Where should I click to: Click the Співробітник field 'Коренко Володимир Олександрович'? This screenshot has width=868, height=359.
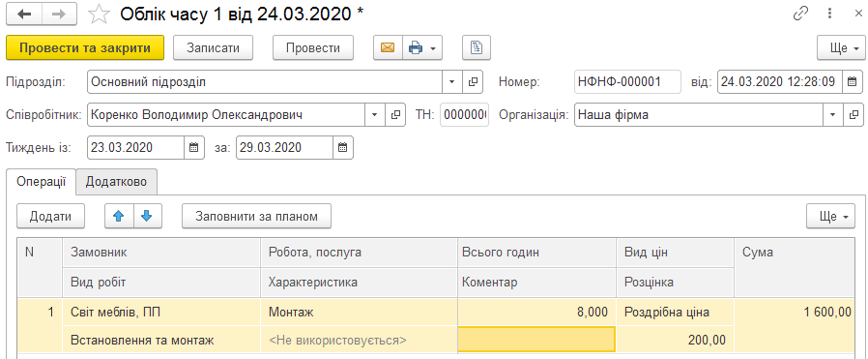pyautogui.click(x=226, y=115)
